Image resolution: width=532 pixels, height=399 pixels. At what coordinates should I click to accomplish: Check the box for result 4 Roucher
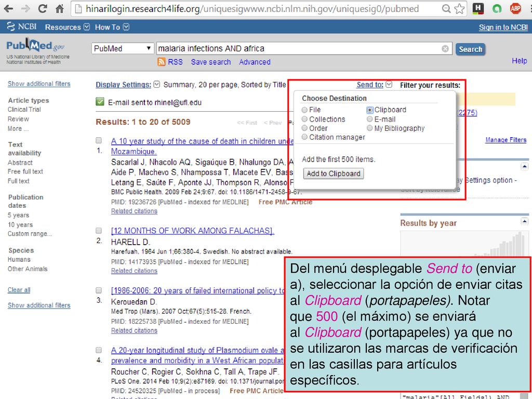(x=99, y=350)
